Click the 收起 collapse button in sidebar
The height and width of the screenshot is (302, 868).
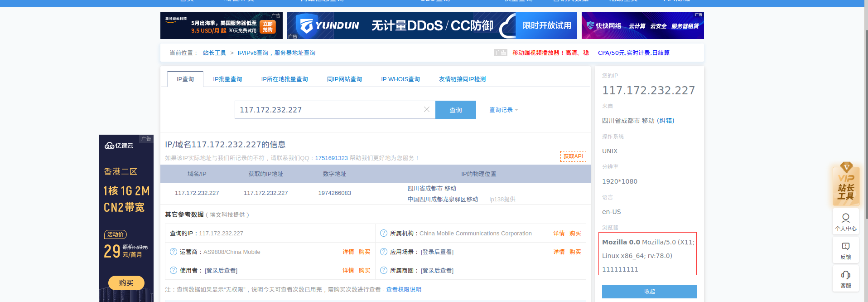[x=650, y=292]
